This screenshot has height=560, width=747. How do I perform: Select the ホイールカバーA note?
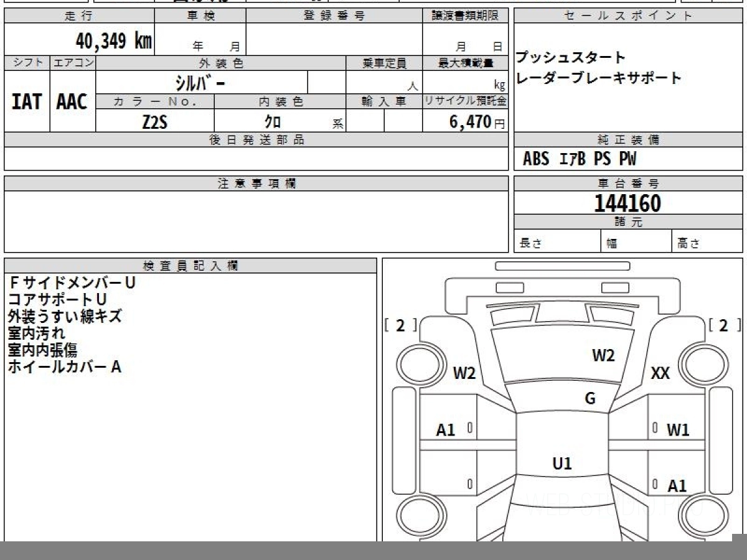click(x=65, y=366)
